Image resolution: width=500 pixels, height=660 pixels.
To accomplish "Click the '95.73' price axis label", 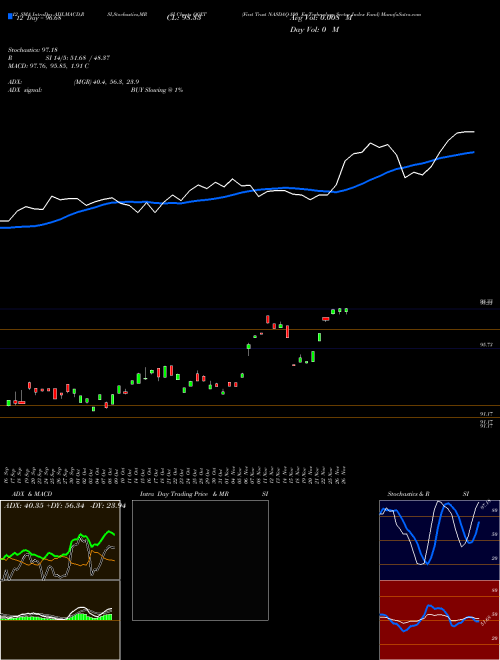I will [487, 345].
